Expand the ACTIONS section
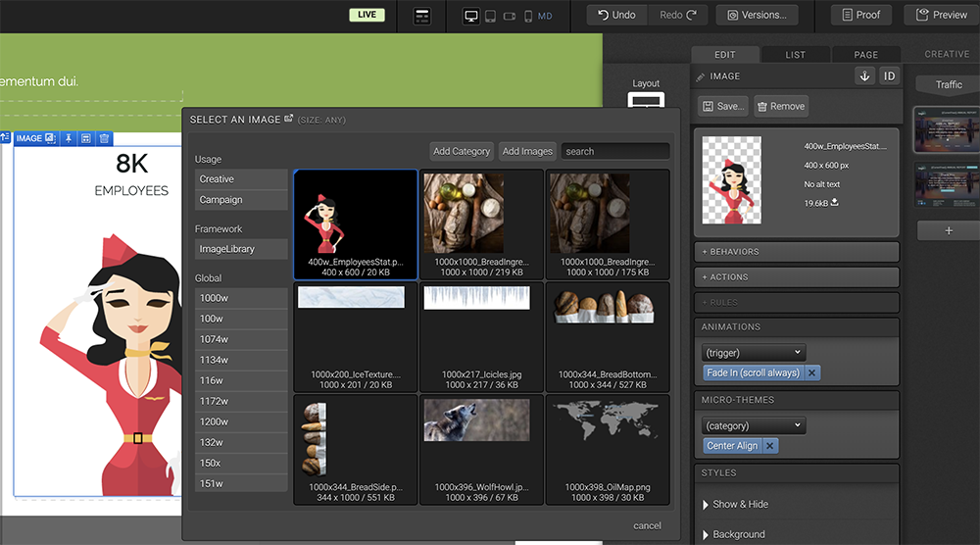This screenshot has width=980, height=545. (796, 276)
